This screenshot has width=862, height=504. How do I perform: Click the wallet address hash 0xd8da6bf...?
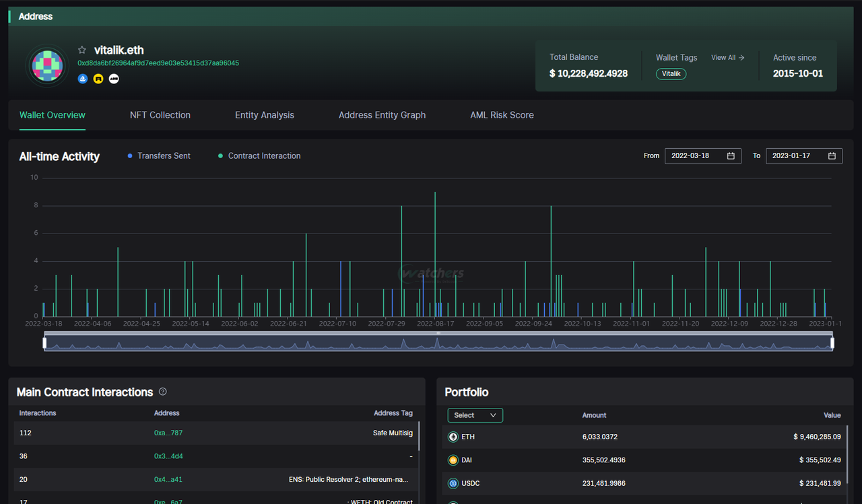click(158, 63)
